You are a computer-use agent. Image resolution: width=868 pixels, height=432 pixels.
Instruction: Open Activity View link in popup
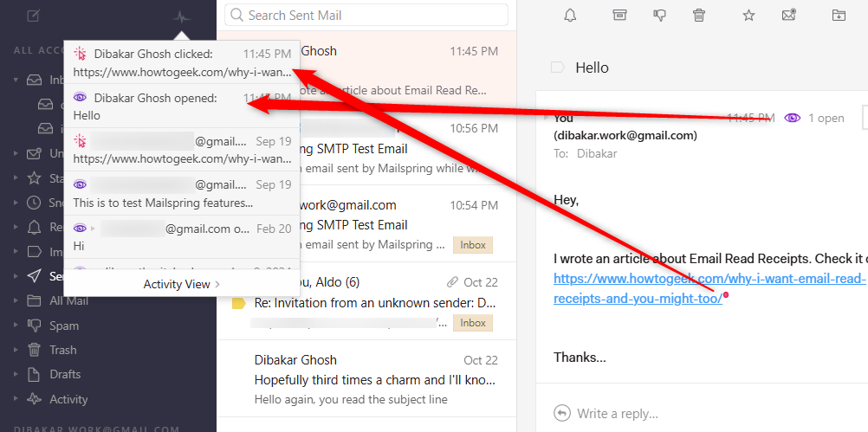click(x=182, y=284)
